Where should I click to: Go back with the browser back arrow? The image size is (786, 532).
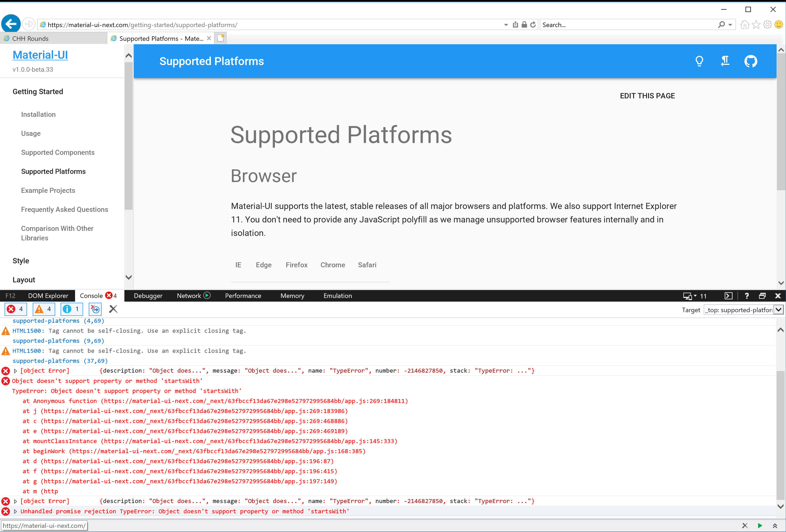[11, 24]
